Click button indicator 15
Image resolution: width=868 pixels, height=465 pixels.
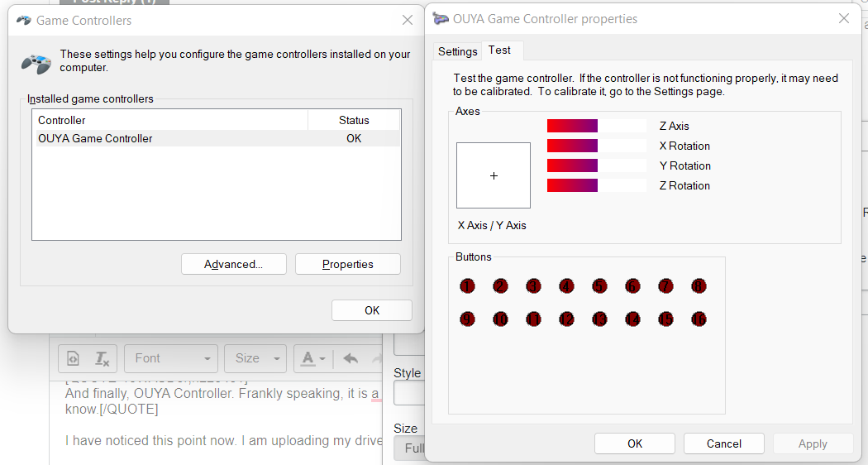coord(666,319)
